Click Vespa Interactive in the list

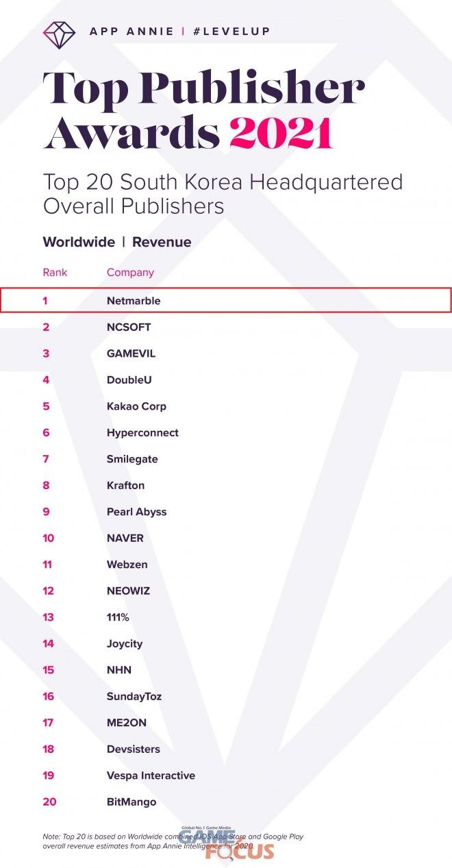click(x=151, y=776)
